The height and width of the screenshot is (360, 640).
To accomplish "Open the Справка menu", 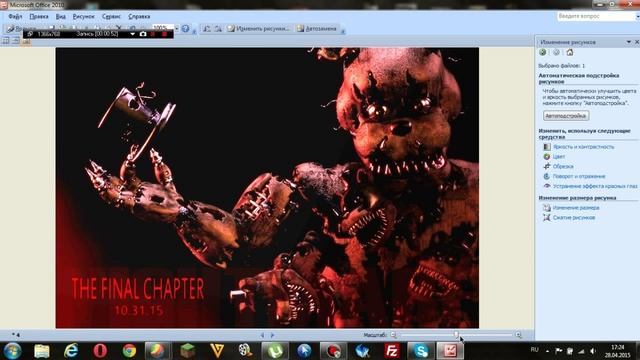I will tap(139, 17).
